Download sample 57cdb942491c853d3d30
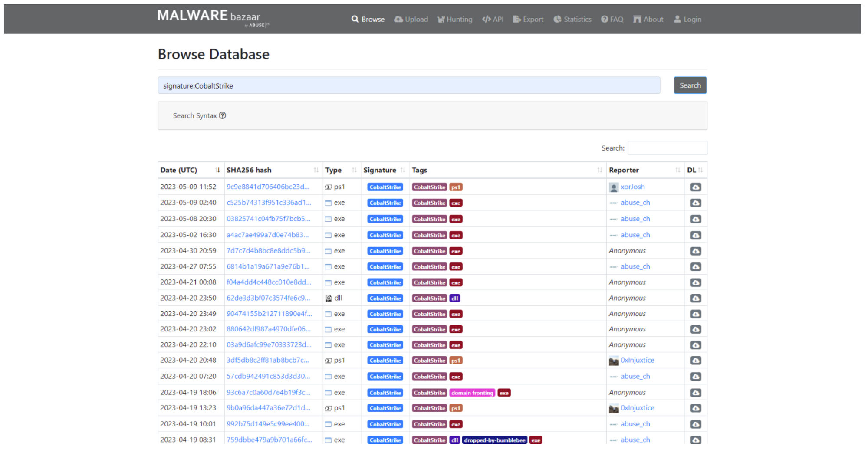 tap(695, 377)
